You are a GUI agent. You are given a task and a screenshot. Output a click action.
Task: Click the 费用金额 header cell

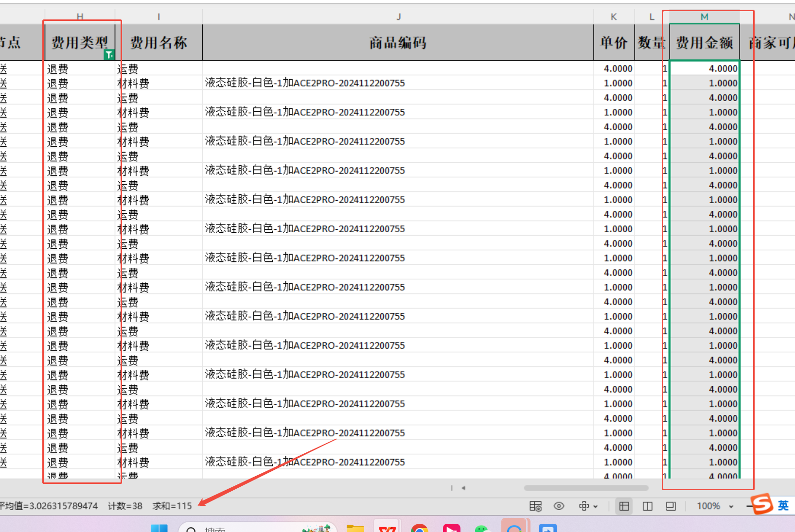pyautogui.click(x=705, y=42)
